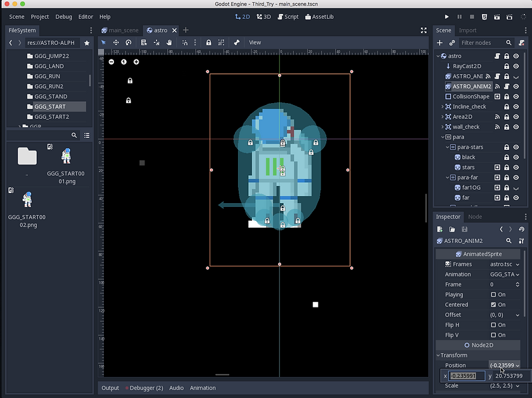Open the View menu in canvas toolbar
This screenshot has height=398, width=532.
click(255, 42)
